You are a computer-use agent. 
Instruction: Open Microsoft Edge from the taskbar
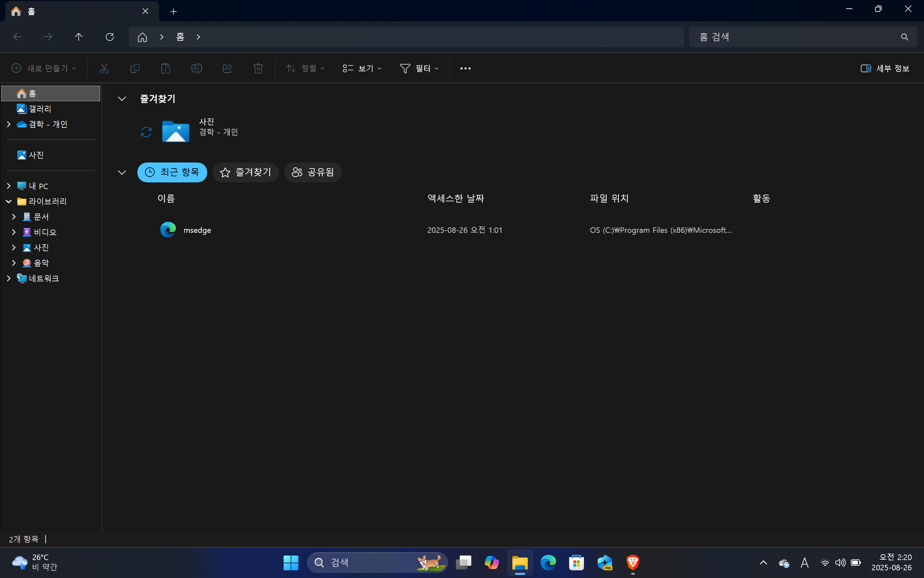pos(548,562)
